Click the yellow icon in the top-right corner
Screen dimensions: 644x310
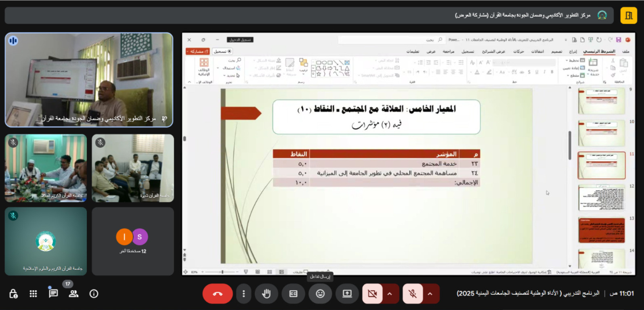coord(629,16)
